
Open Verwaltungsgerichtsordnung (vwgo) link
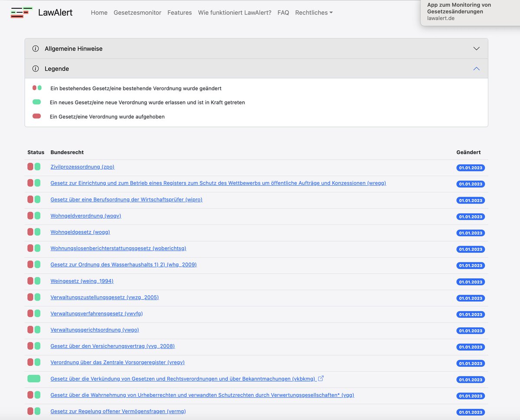[x=95, y=330]
